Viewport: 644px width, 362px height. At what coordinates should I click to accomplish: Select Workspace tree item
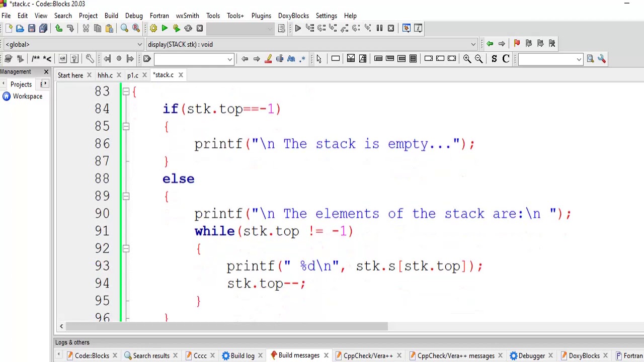pyautogui.click(x=28, y=97)
